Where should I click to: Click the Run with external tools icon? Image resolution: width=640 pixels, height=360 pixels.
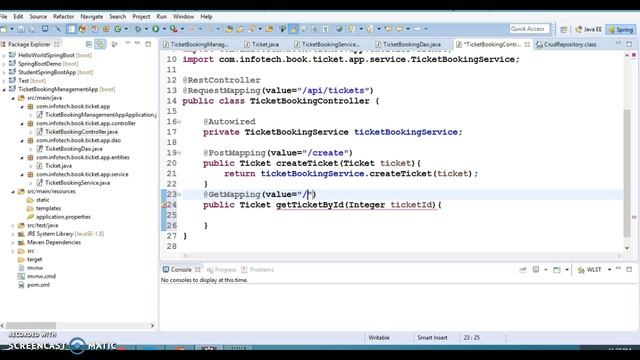pos(174,29)
